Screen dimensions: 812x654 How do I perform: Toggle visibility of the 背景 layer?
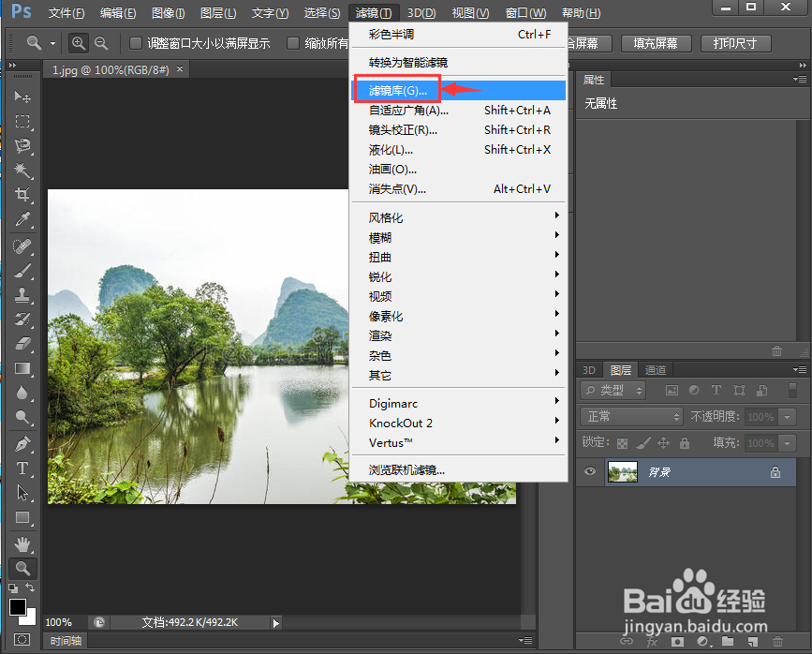(x=589, y=472)
